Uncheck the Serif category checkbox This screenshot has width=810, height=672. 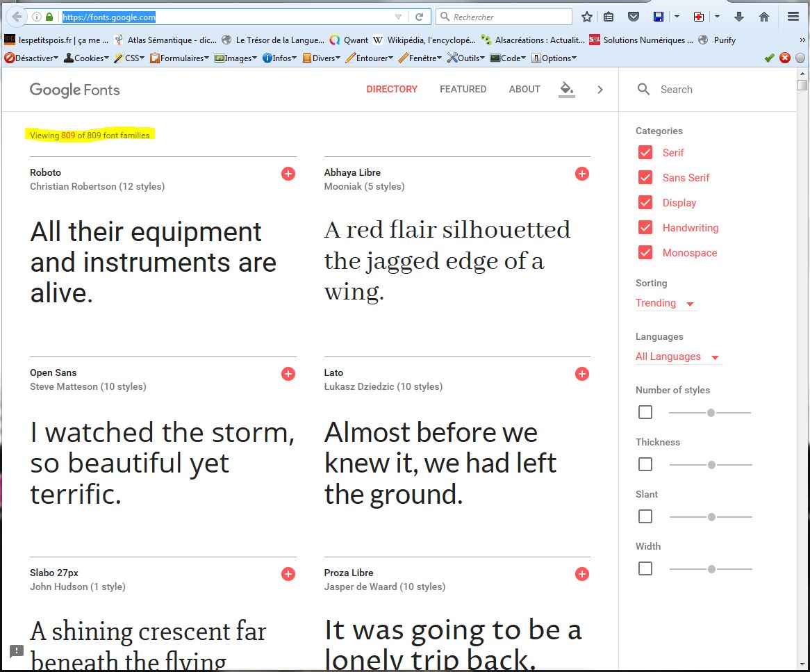645,153
